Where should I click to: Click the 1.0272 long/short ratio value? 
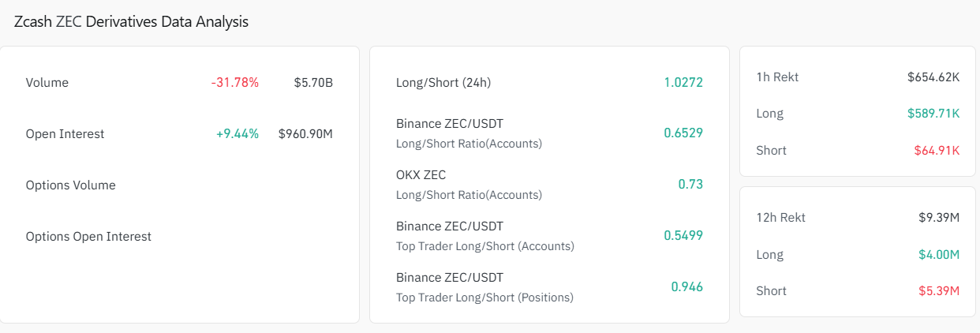click(x=683, y=82)
